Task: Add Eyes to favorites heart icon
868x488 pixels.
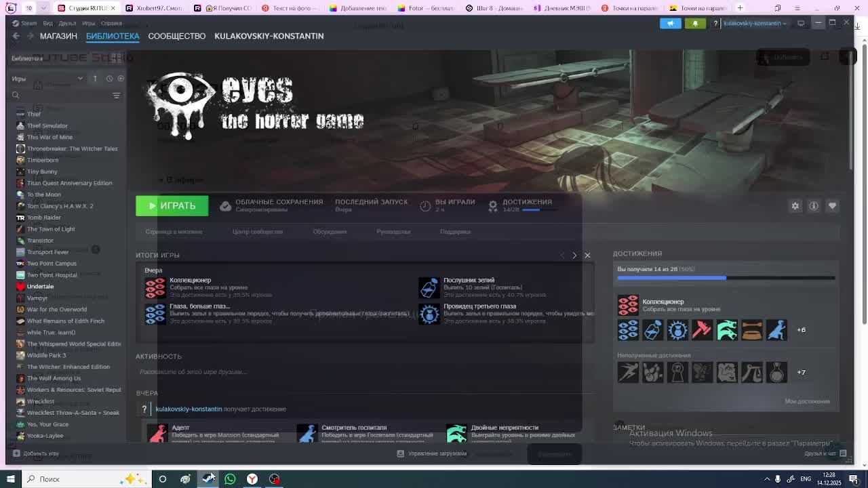Action: (x=832, y=206)
